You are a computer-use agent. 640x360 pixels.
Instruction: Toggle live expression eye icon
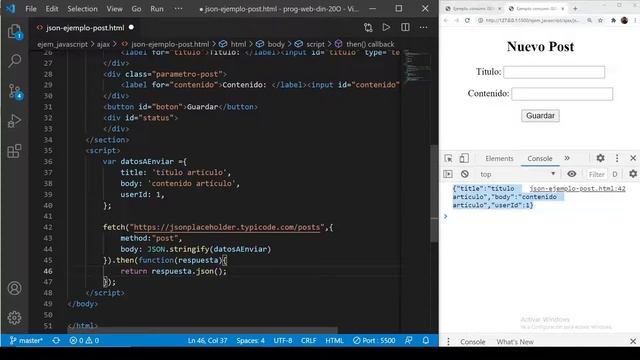point(572,174)
